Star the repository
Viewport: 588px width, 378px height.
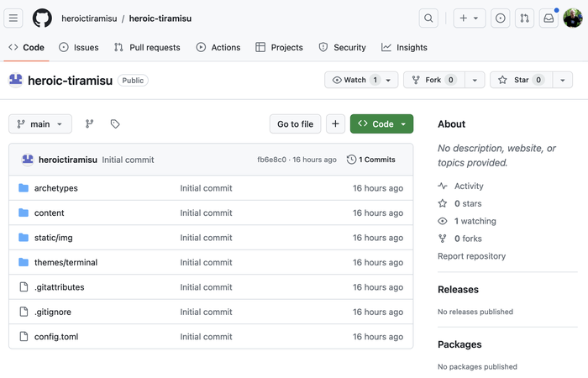[x=522, y=80]
